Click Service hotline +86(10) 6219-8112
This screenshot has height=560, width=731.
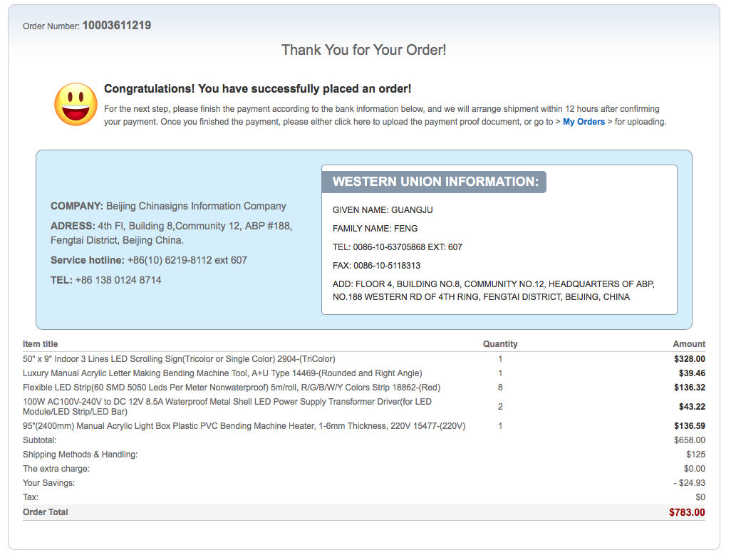click(x=149, y=260)
